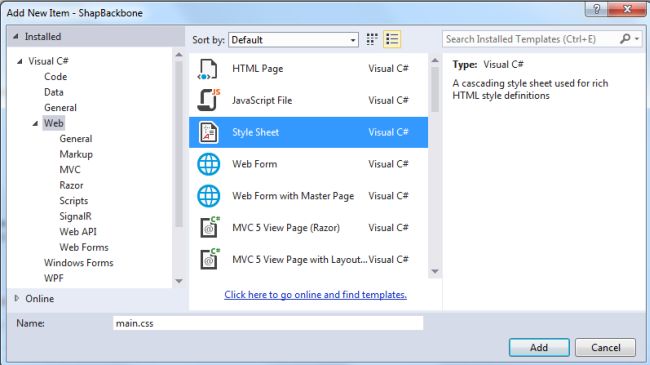This screenshot has height=365, width=650.
Task: Open the search options dropdown arrow
Action: [x=637, y=39]
